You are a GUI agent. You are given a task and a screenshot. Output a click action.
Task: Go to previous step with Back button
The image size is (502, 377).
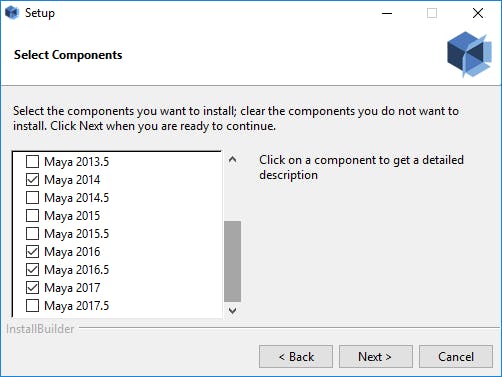(x=296, y=357)
